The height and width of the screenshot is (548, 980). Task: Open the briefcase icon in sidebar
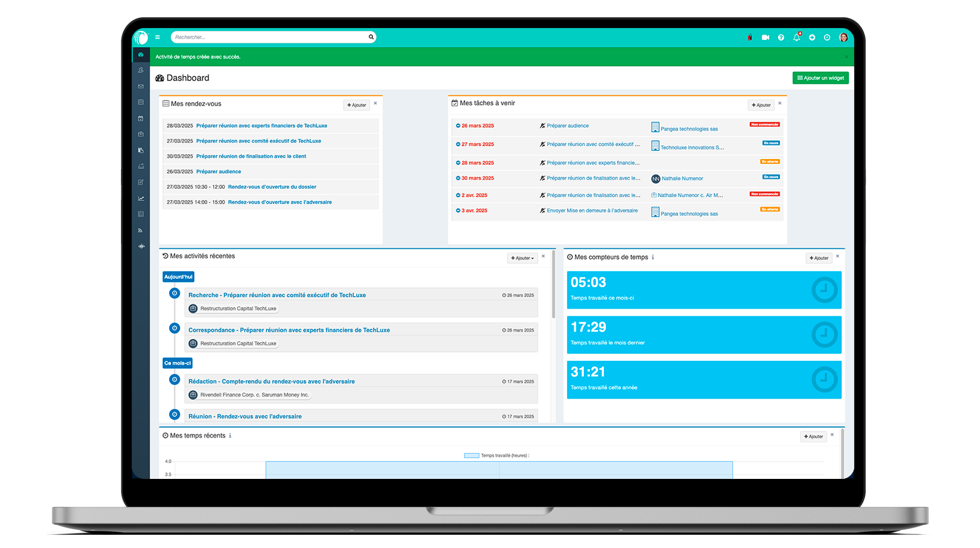(141, 134)
